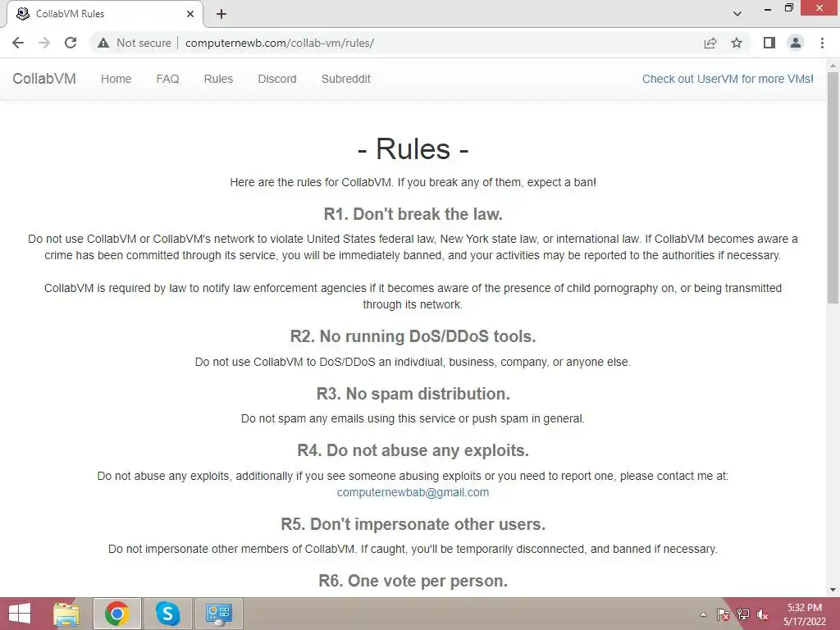
Task: Open the network status tray icon
Action: coord(743,614)
